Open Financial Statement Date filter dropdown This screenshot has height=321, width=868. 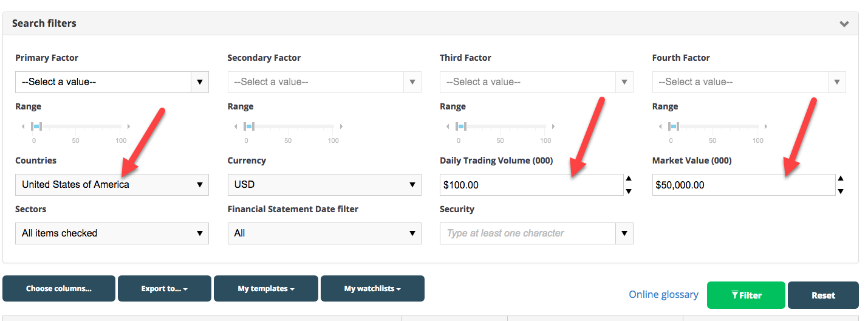click(324, 233)
